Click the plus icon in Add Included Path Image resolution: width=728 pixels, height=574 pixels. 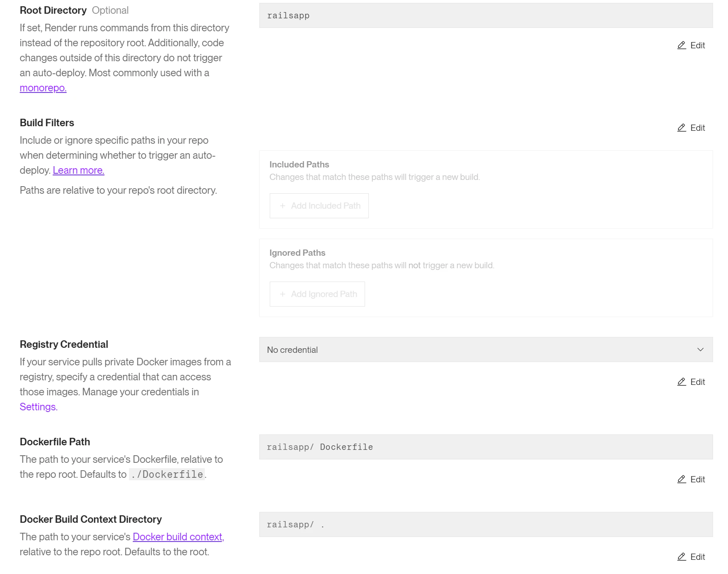click(283, 206)
